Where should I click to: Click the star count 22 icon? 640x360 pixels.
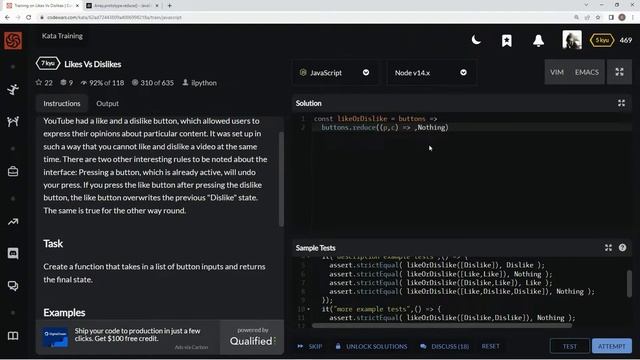tap(39, 82)
